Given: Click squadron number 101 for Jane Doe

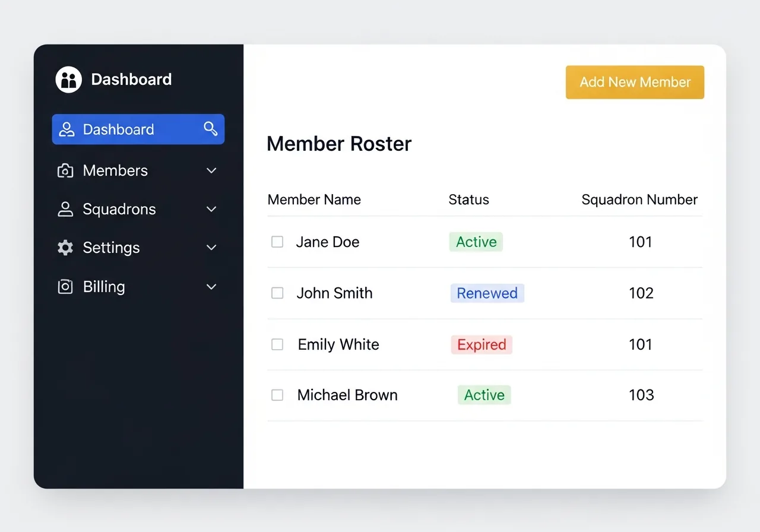Looking at the screenshot, I should click(x=641, y=242).
